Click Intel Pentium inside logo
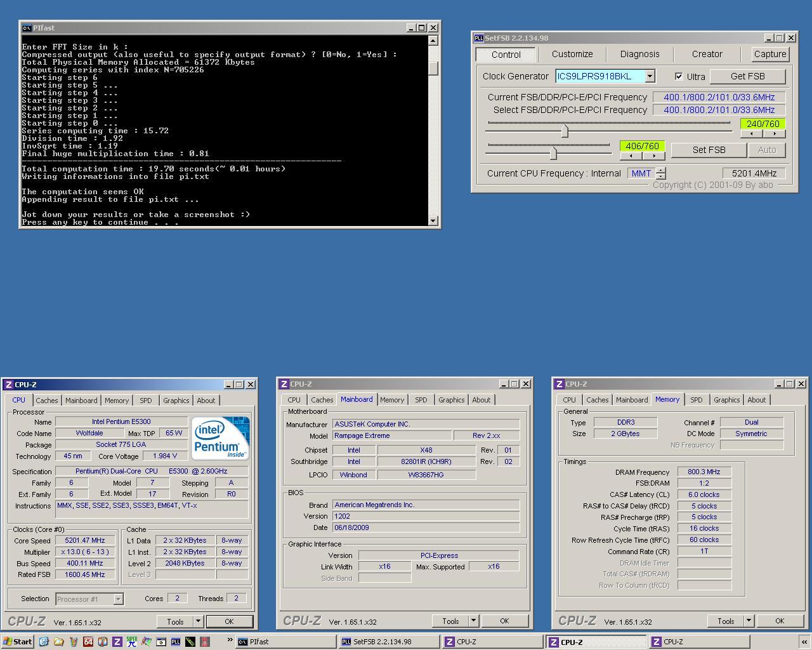812x650 pixels. pos(220,438)
